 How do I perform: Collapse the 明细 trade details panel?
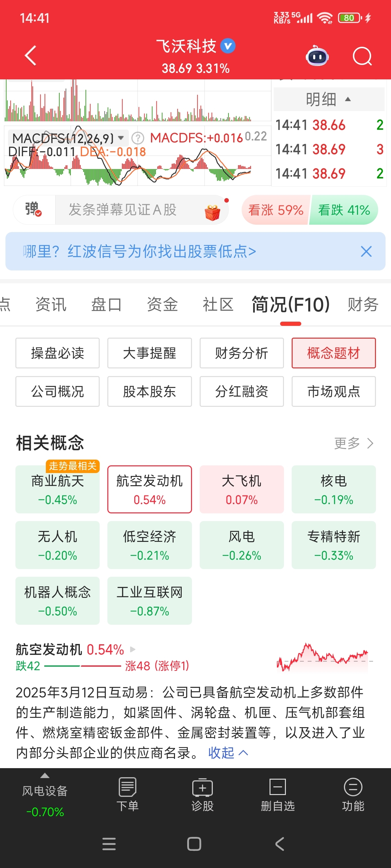(x=329, y=99)
